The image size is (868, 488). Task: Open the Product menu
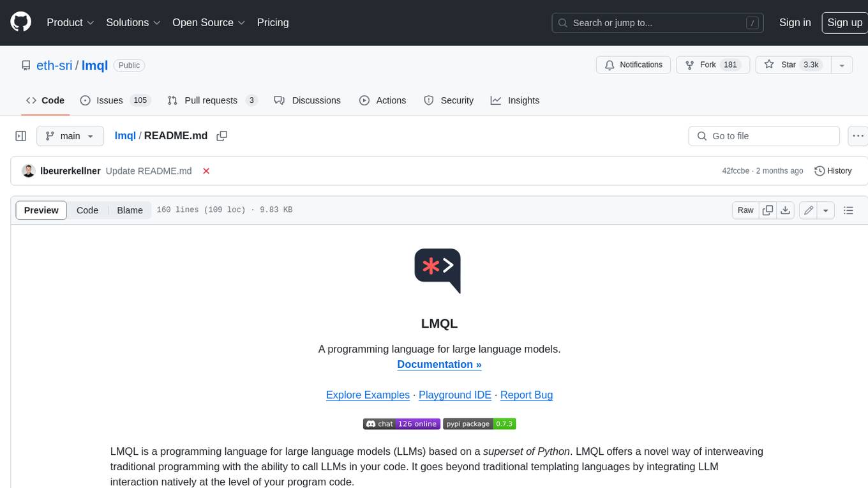pos(70,22)
